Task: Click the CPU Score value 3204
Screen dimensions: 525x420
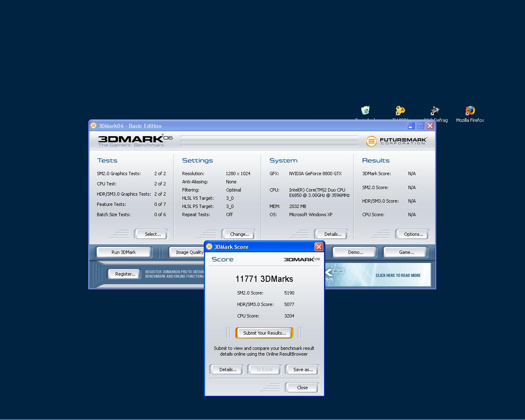Action: pos(289,316)
